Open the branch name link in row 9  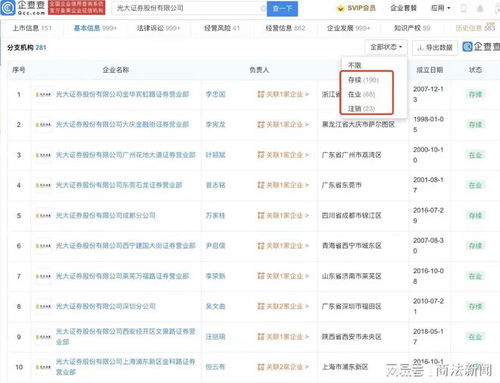coord(125,336)
